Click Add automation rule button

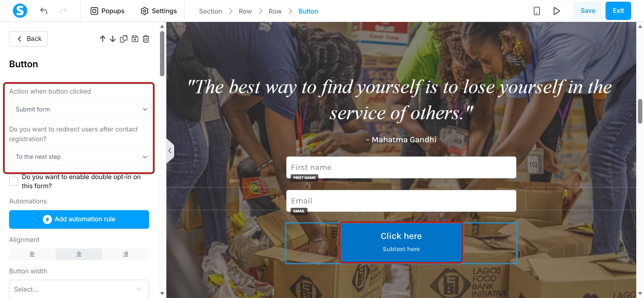click(79, 219)
